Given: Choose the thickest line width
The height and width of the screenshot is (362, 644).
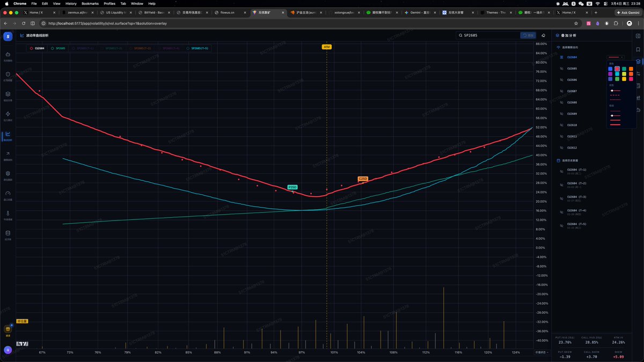Looking at the screenshot, I should pyautogui.click(x=616, y=124).
